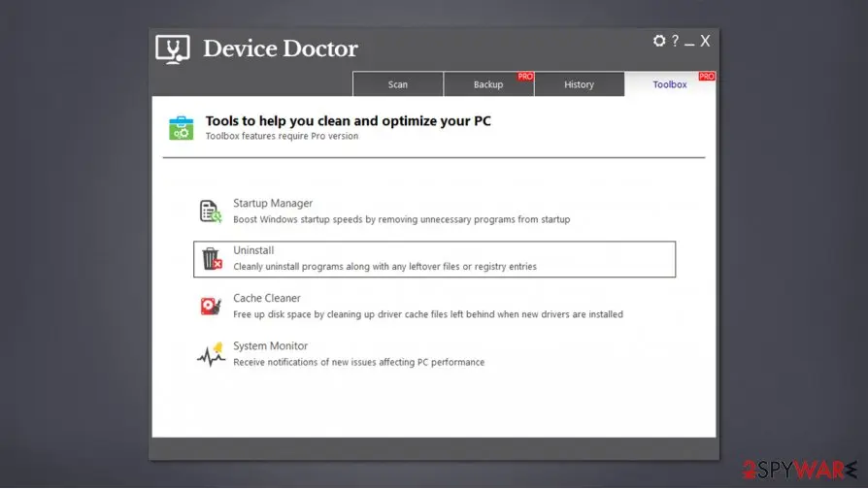Screen dimensions: 868x489
Task: Click 'Boost Windows startup speeds' description
Action: 401,219
